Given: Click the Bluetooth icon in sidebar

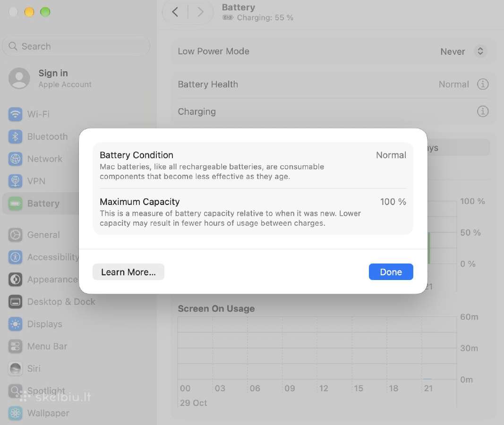Looking at the screenshot, I should (15, 136).
